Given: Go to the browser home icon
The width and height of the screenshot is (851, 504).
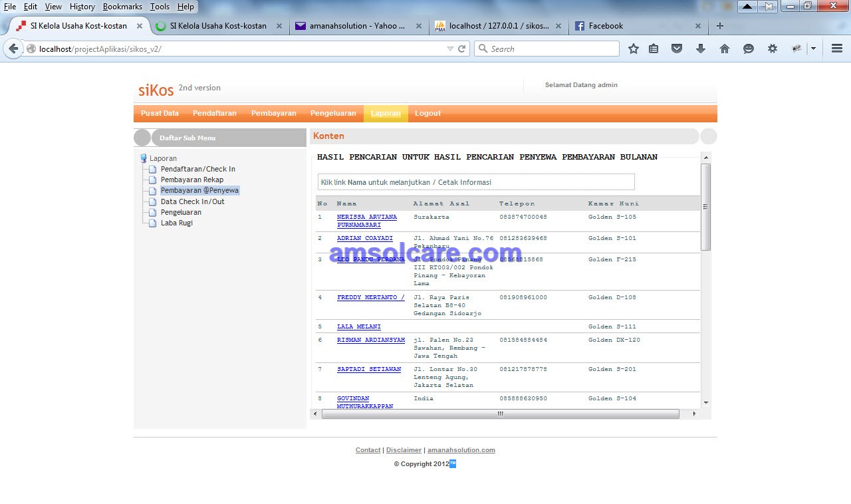Looking at the screenshot, I should click(x=725, y=49).
